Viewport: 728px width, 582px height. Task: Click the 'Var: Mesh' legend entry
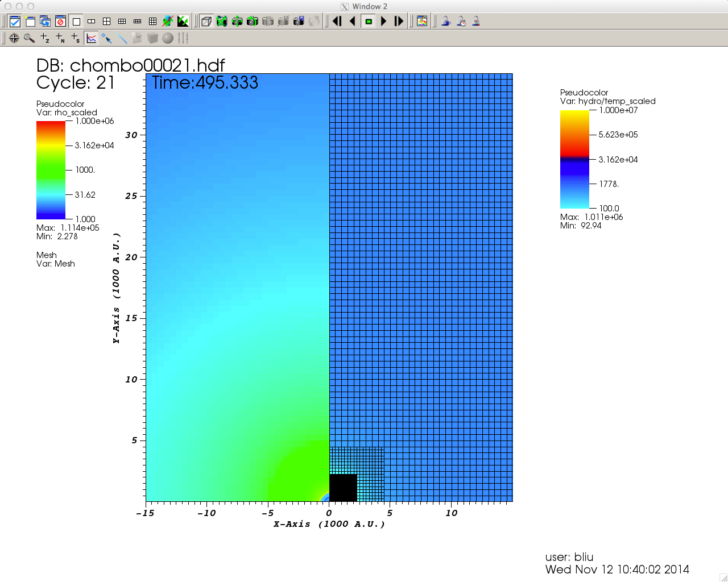click(56, 264)
